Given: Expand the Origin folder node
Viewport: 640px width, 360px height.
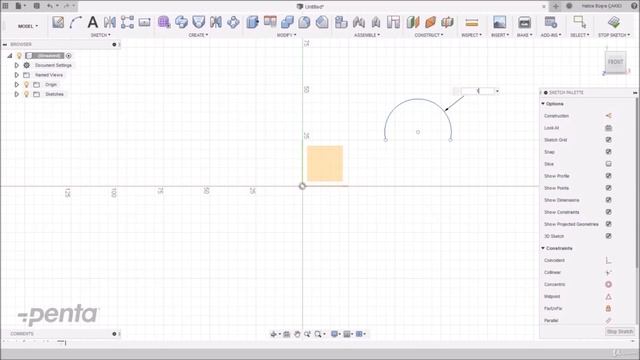Looking at the screenshot, I should pos(17,84).
